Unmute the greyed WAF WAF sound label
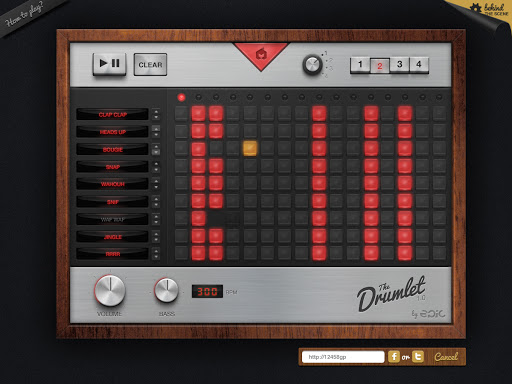The height and width of the screenshot is (384, 512). [x=112, y=219]
